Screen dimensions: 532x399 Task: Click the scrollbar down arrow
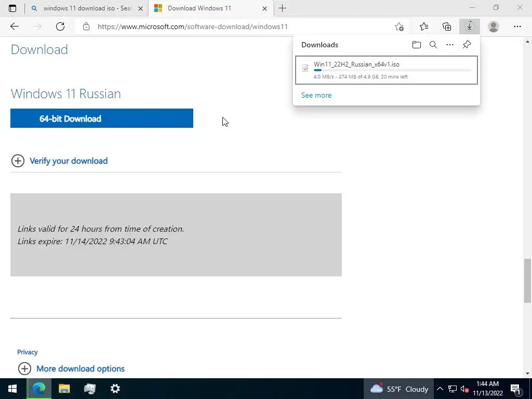[x=527, y=374]
